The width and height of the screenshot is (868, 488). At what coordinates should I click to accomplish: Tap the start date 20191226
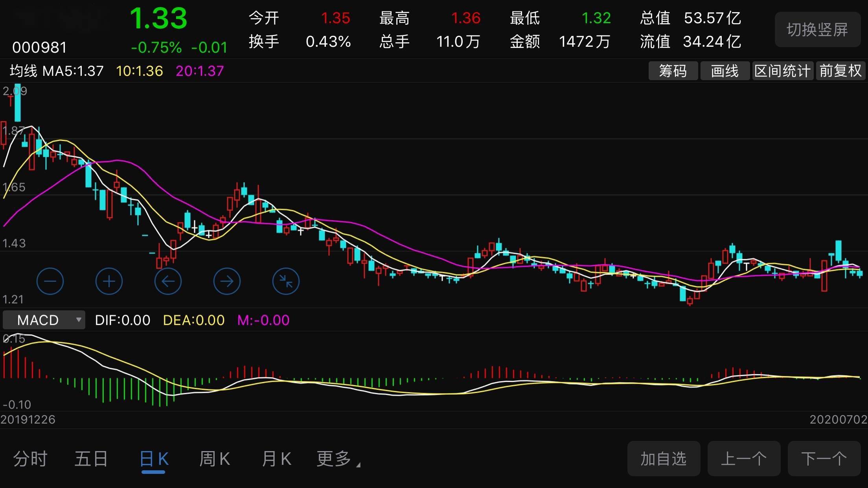tap(28, 420)
